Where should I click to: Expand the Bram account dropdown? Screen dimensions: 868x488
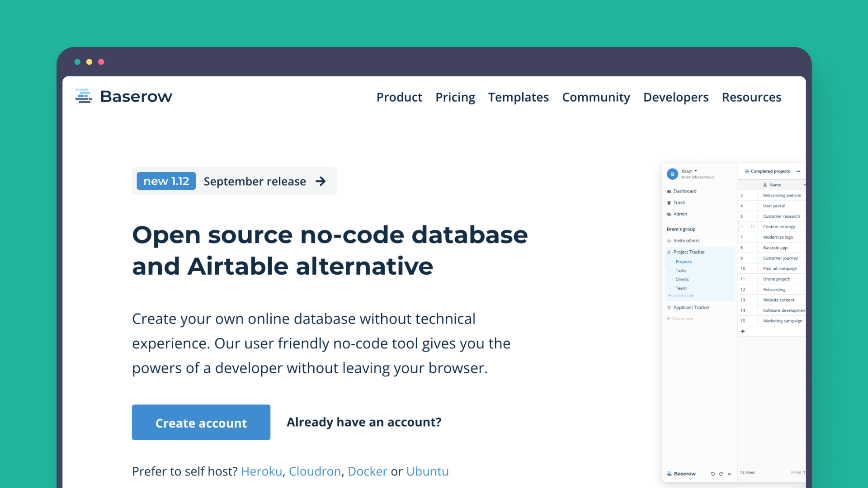695,171
